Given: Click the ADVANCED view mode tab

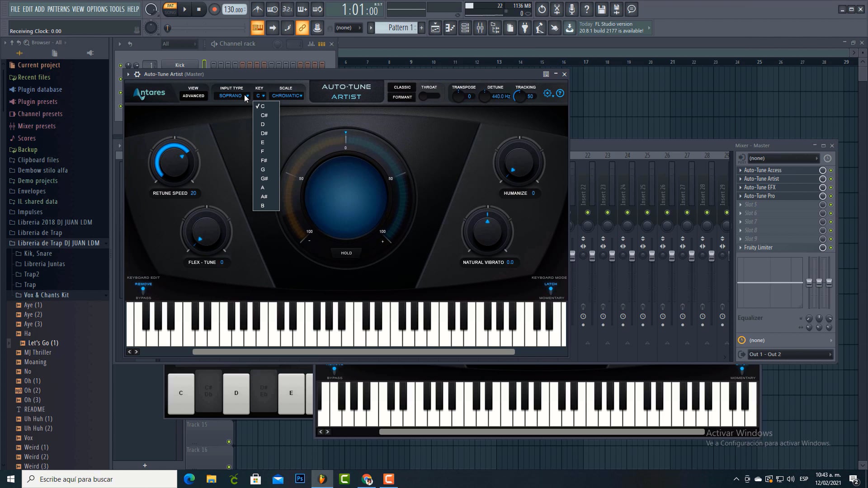Looking at the screenshot, I should 194,97.
